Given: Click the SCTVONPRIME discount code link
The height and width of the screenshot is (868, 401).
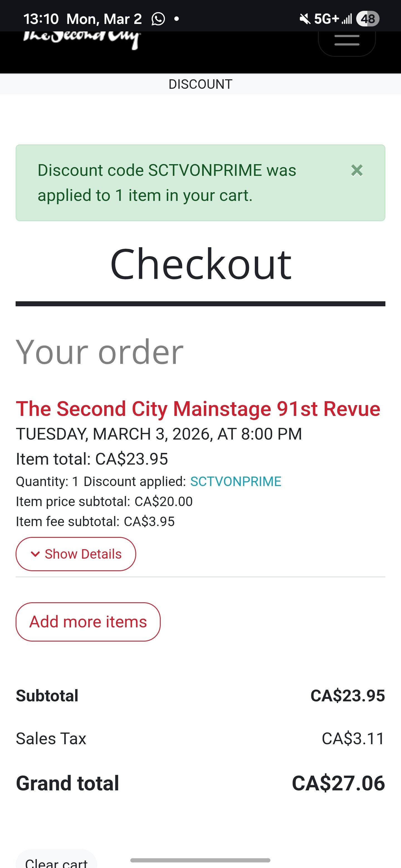Looking at the screenshot, I should click(236, 482).
